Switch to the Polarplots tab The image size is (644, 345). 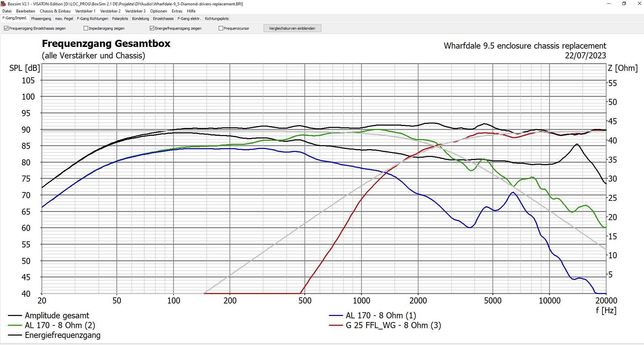pyautogui.click(x=120, y=19)
